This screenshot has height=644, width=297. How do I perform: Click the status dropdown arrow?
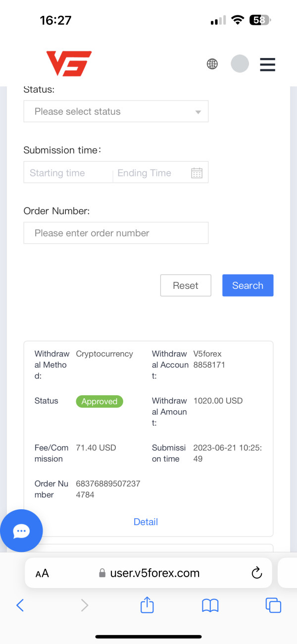(198, 112)
